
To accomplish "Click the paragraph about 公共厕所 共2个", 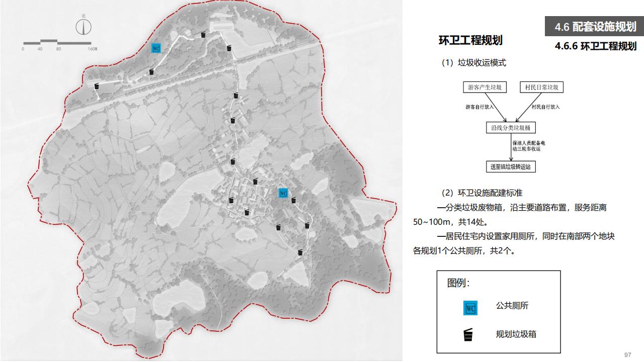I will [514, 243].
